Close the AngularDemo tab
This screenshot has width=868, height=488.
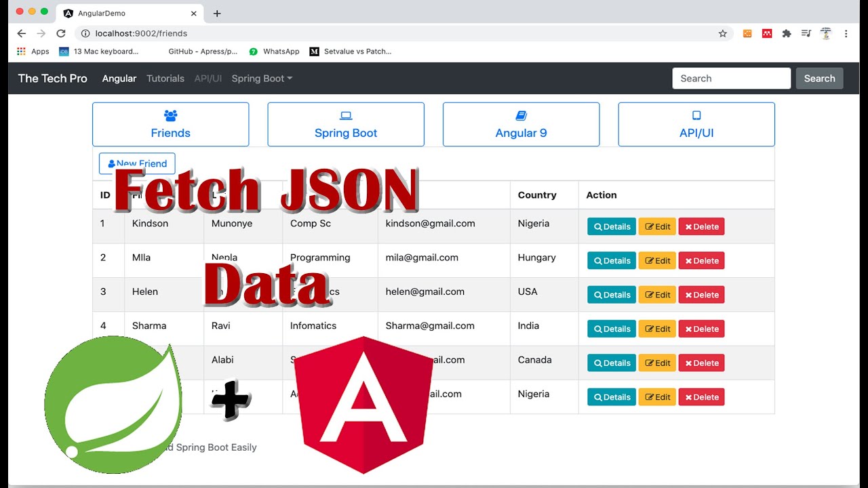194,13
